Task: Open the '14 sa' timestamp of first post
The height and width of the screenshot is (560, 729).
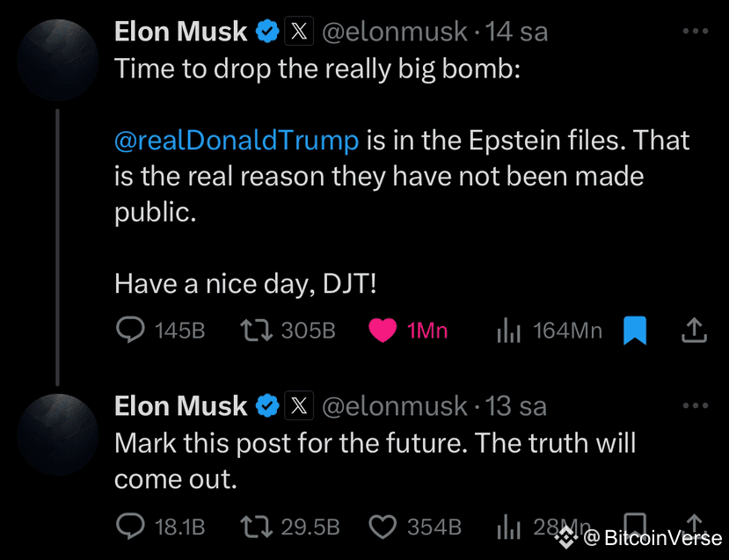Action: (516, 32)
